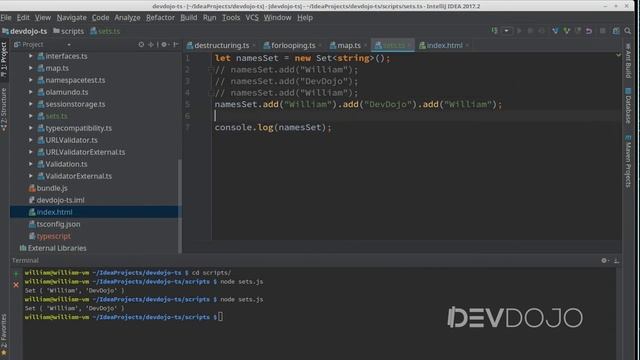Image resolution: width=640 pixels, height=360 pixels.
Task: Click the Make Project build icon
Action: pos(494,31)
